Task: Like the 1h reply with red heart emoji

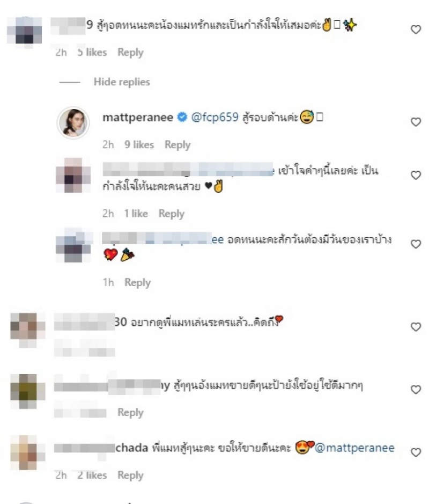Action: click(x=416, y=244)
